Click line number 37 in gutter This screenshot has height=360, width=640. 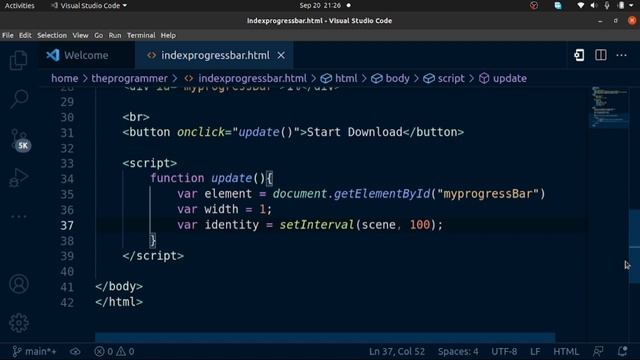[67, 225]
